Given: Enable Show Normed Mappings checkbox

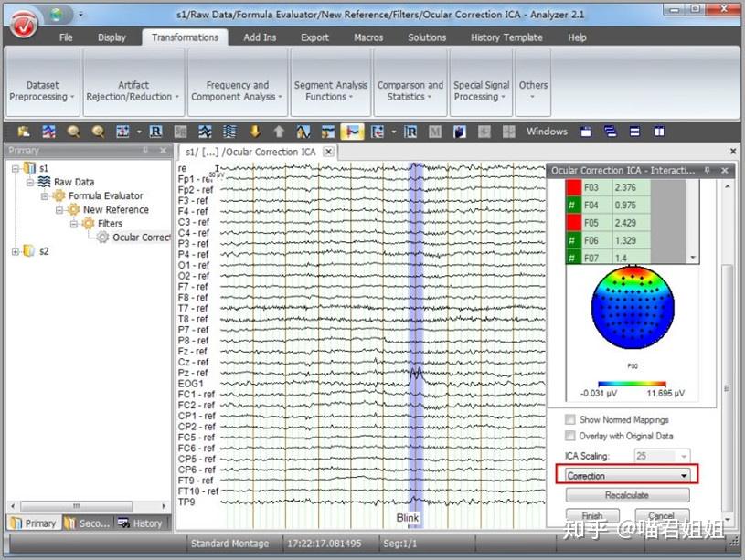Looking at the screenshot, I should coord(569,419).
